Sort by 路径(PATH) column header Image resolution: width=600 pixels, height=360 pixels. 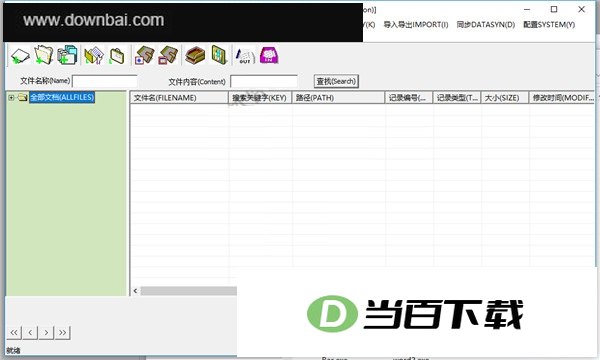tap(339, 98)
